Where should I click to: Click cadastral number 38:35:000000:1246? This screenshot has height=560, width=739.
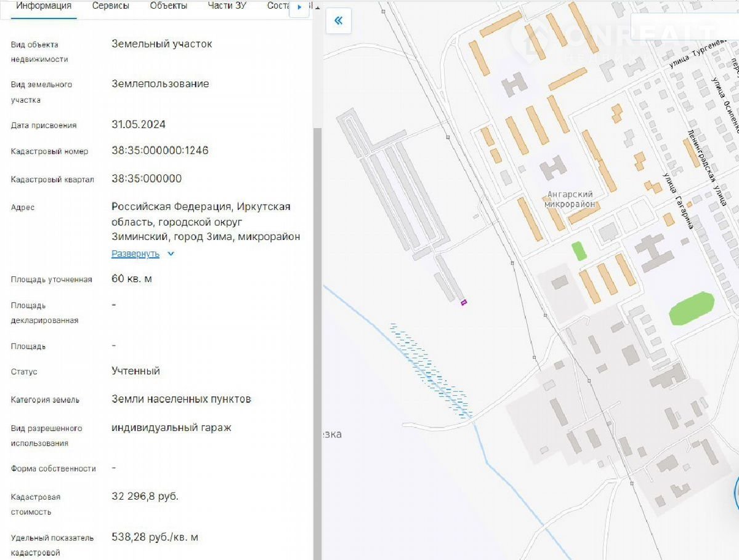160,151
